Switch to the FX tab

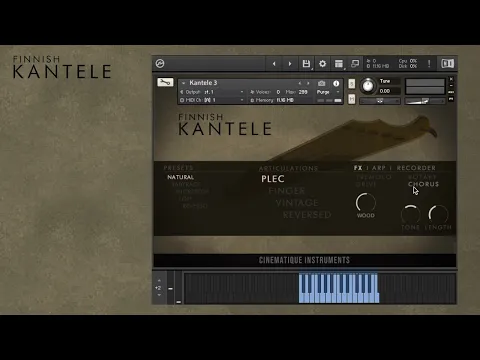358,168
